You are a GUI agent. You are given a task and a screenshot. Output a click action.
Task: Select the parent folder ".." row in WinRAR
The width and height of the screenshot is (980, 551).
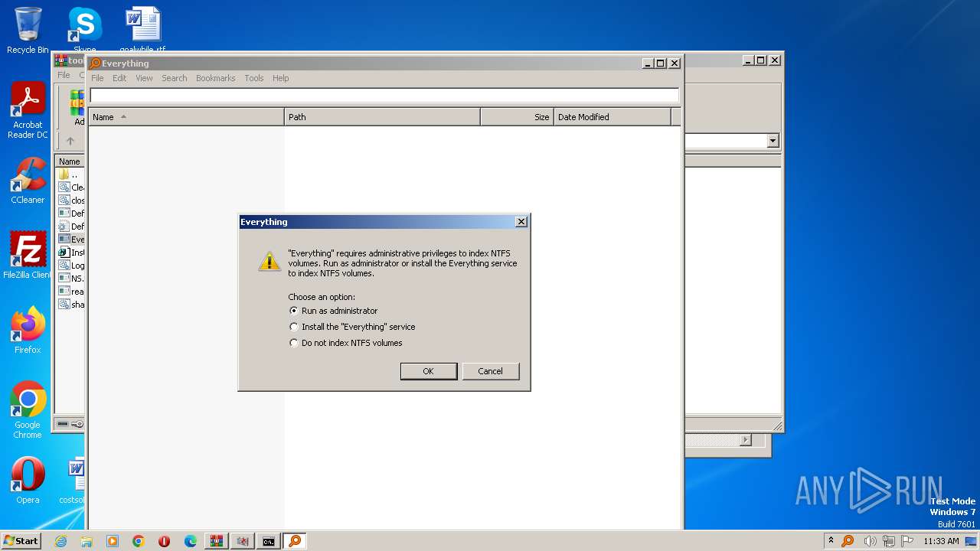coord(70,174)
